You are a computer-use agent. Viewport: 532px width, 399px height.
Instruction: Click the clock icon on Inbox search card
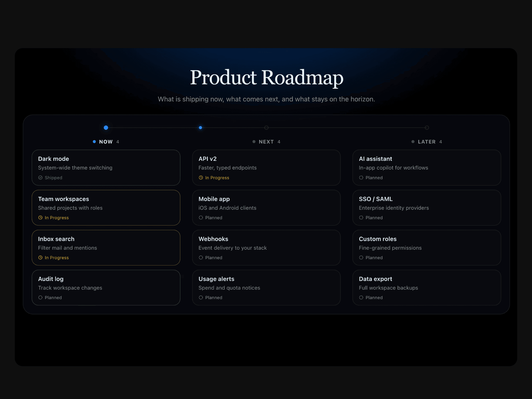(x=40, y=258)
